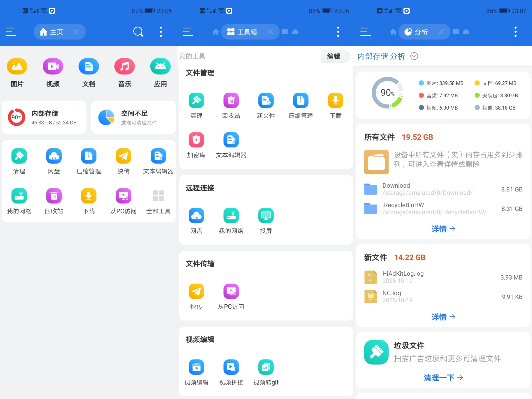This screenshot has width=532, height=399.
Task: Tap the 新文件 new files tool
Action: coord(266,101)
